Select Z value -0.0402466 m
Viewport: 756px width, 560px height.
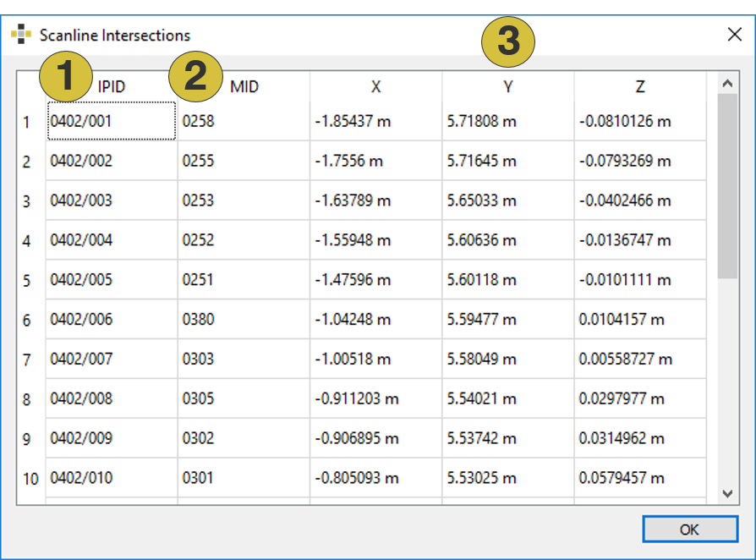640,200
